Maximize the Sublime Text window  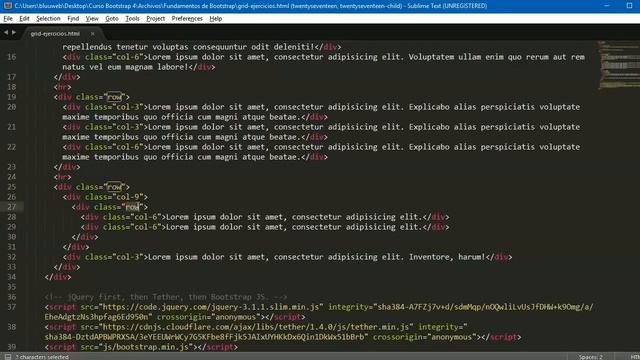[x=629, y=6]
